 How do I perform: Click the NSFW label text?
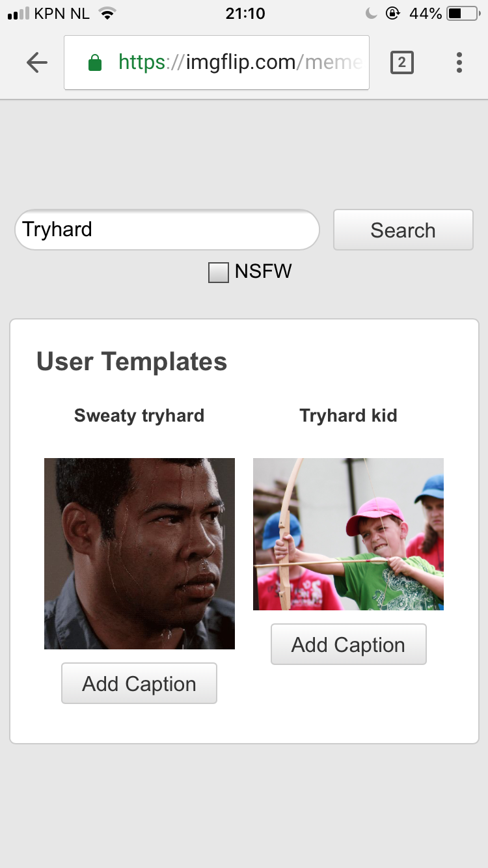pyautogui.click(x=264, y=271)
